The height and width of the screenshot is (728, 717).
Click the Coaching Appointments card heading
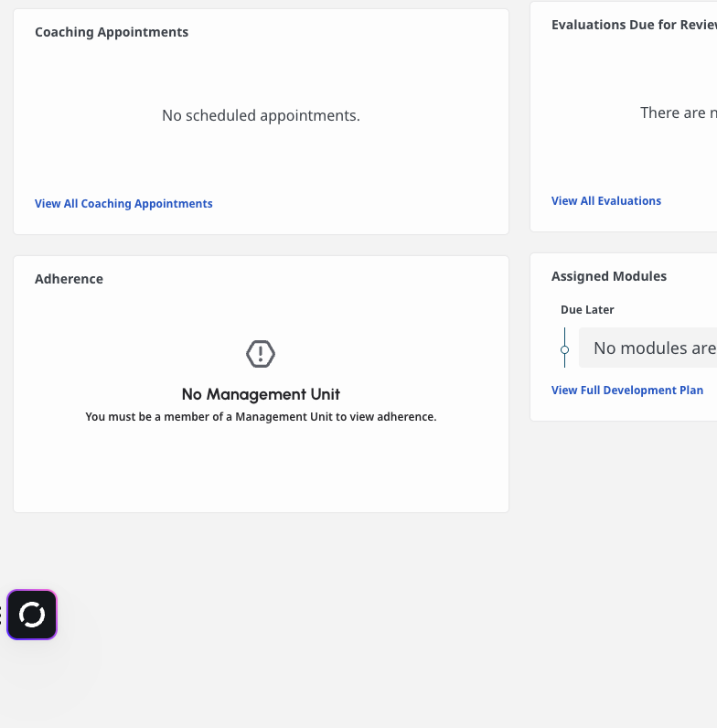(112, 32)
